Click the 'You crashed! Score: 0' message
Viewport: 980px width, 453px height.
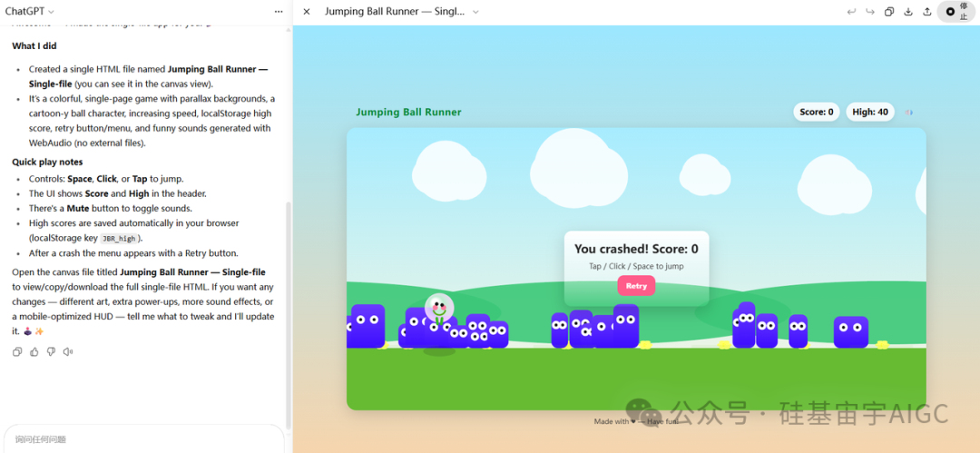coord(636,249)
